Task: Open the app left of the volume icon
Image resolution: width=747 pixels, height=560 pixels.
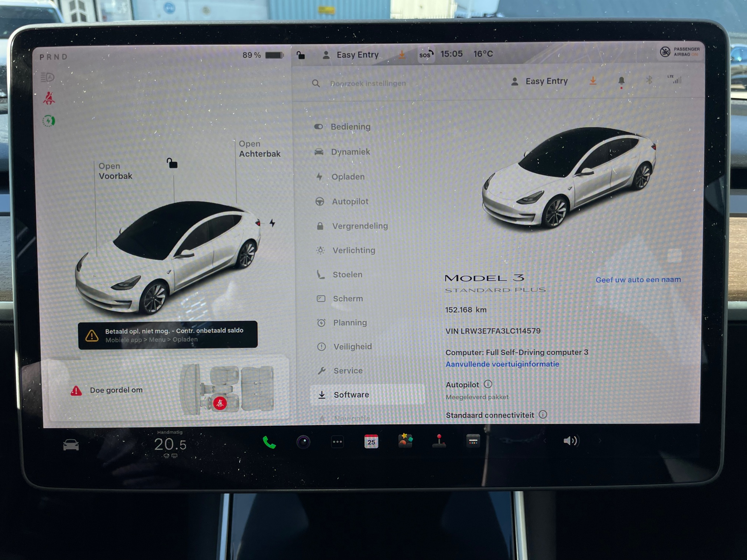Action: point(473,441)
